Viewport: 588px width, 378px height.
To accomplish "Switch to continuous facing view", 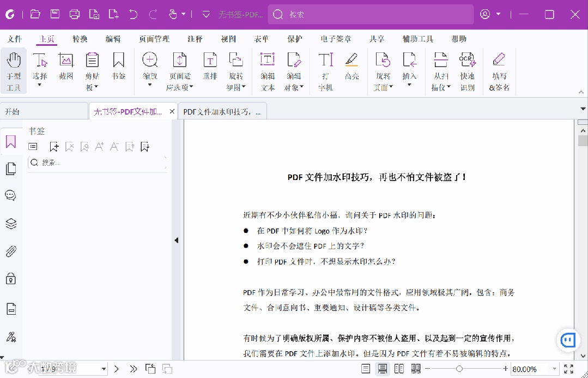I will [415, 369].
